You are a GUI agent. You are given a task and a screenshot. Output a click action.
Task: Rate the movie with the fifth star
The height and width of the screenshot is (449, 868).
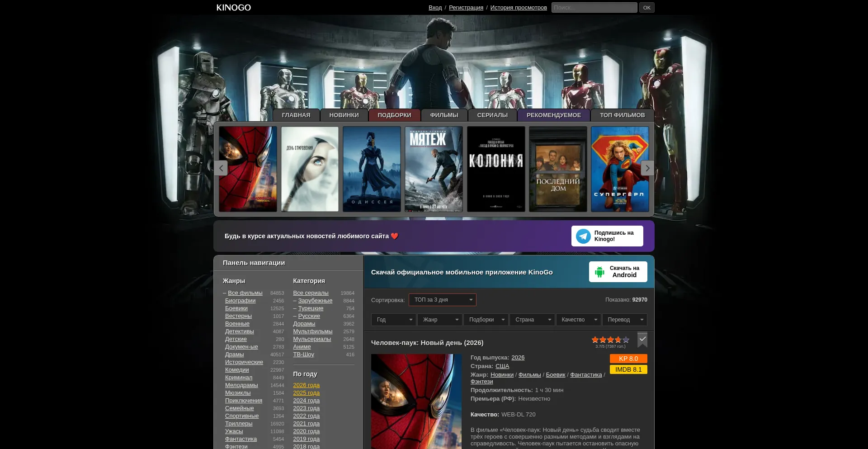pyautogui.click(x=626, y=340)
